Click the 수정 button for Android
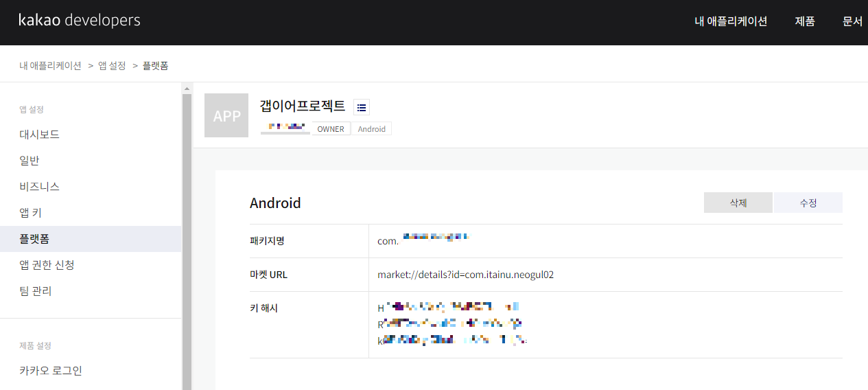 tap(808, 203)
